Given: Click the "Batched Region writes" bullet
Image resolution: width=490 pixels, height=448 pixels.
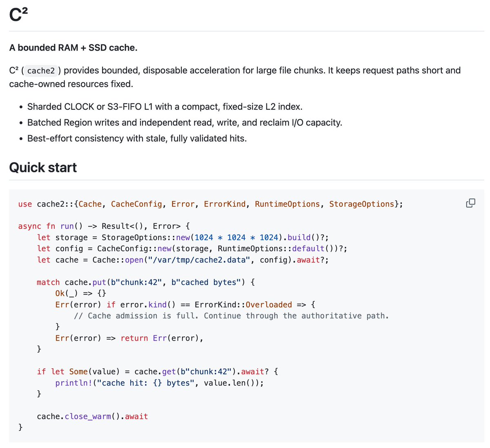Looking at the screenshot, I should [x=185, y=123].
